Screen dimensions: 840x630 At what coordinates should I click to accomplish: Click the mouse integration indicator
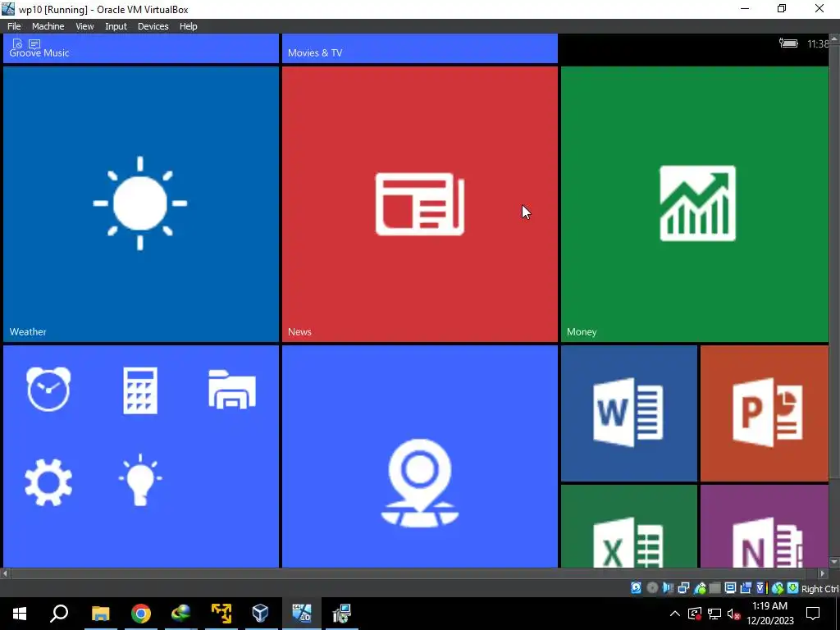(778, 588)
